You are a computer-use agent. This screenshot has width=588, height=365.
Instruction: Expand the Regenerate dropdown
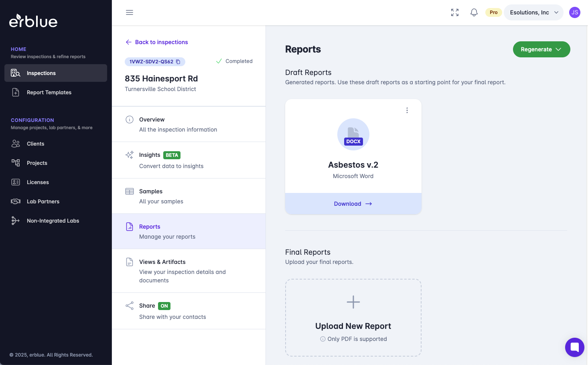541,49
